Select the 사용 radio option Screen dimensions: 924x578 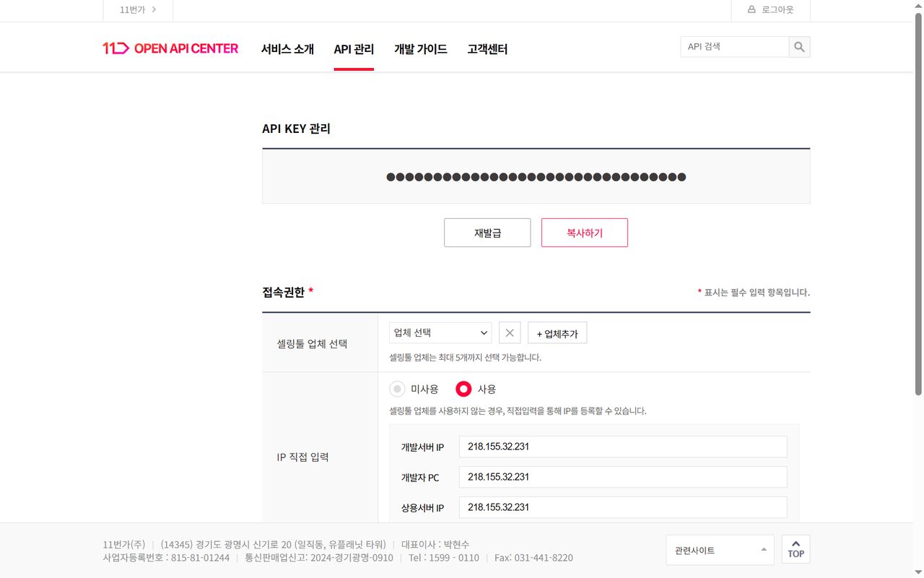pyautogui.click(x=463, y=389)
